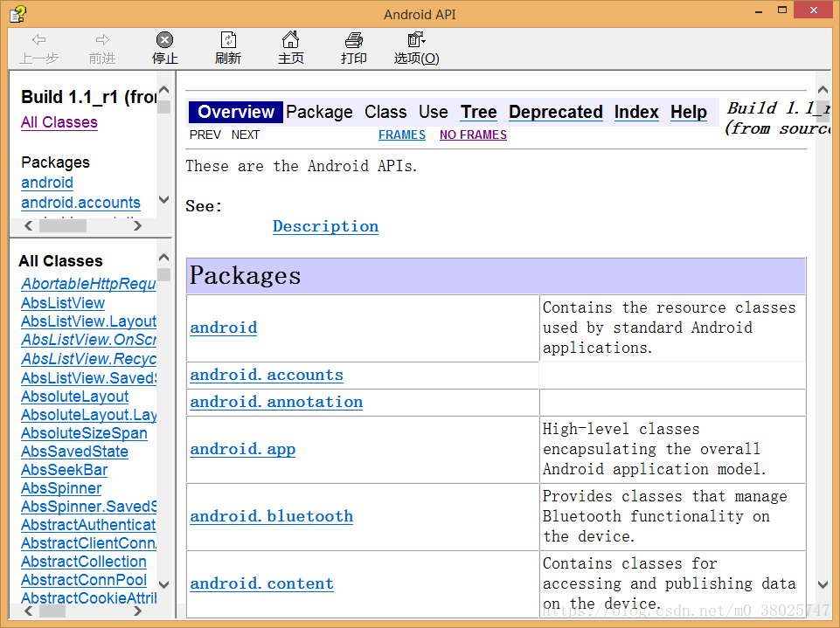Open the AbsSavedState class link
Screen dimensions: 840x628
point(74,452)
